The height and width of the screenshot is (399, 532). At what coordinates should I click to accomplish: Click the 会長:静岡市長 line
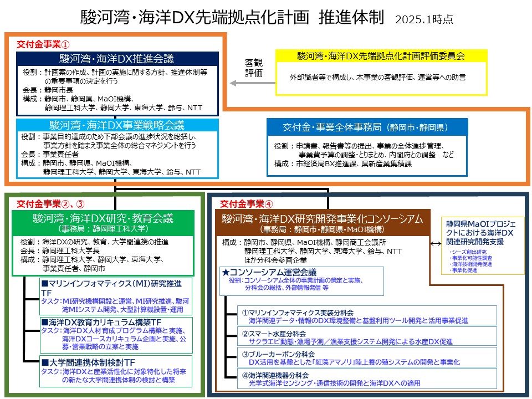(48, 90)
